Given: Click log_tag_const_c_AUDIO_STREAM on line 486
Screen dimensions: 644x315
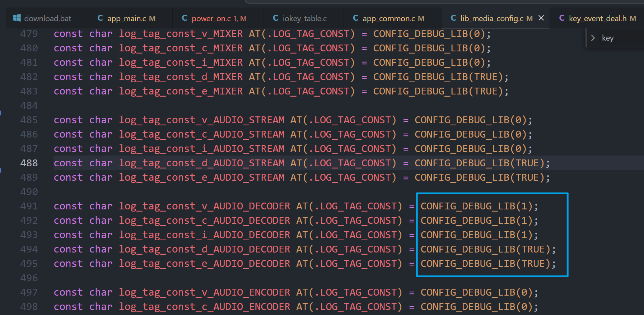Looking at the screenshot, I should [x=202, y=134].
